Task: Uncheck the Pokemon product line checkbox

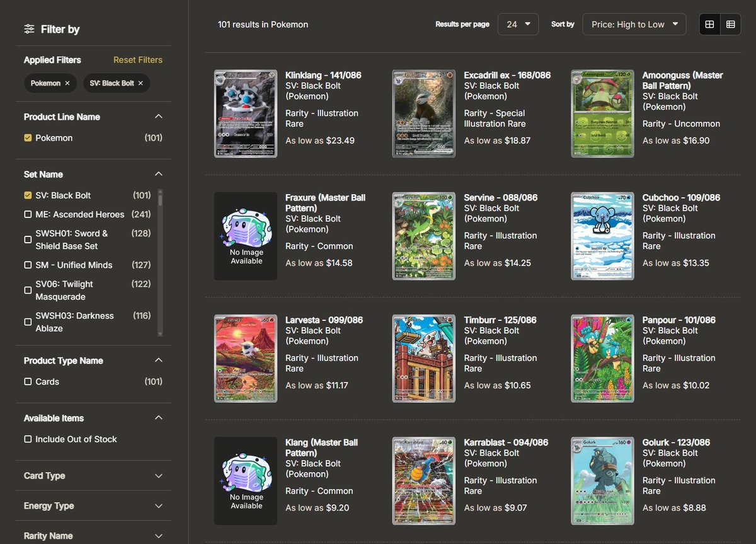Action: 28,138
